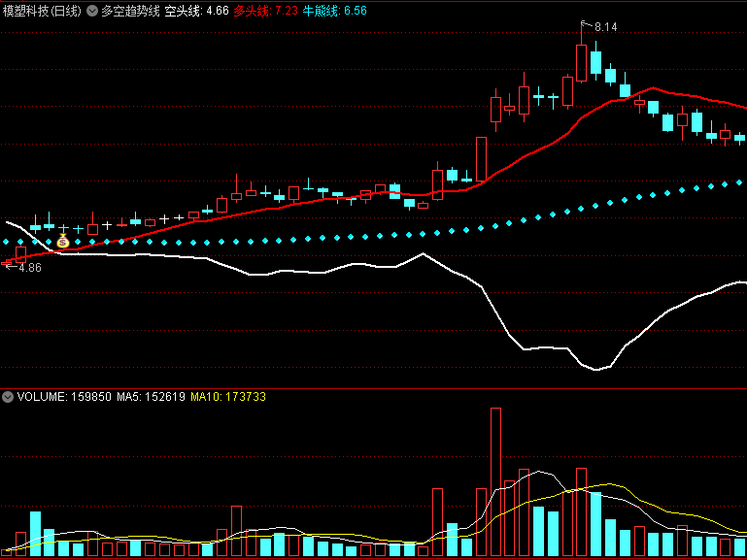Click the cyan 牛熊线: 6.56 label

(x=334, y=11)
